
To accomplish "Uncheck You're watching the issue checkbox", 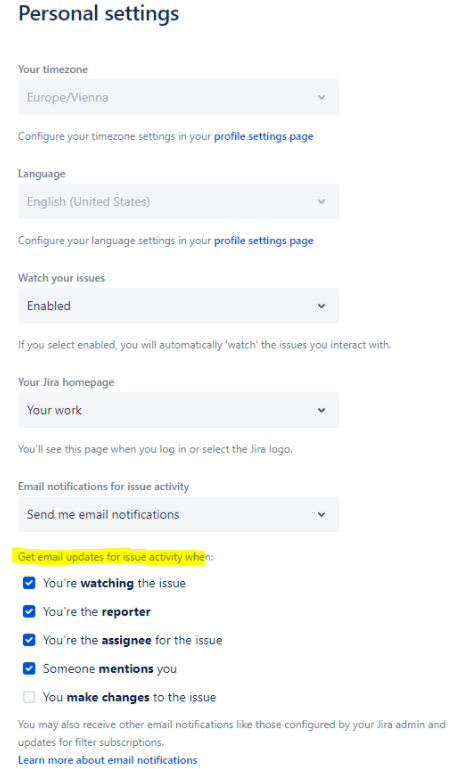I will pyautogui.click(x=29, y=583).
